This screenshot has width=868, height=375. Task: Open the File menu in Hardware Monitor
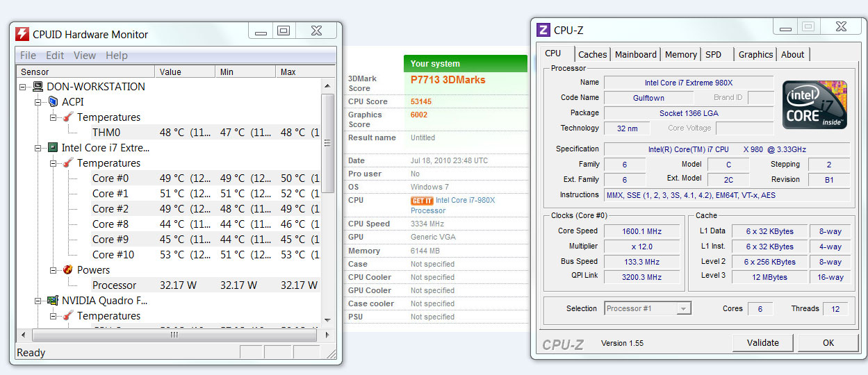click(x=28, y=56)
